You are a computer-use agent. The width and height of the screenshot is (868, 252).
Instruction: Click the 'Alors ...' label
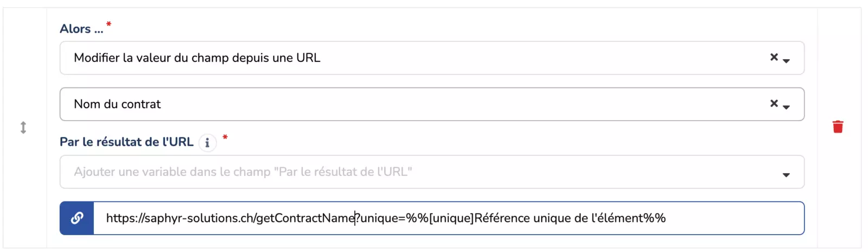(x=81, y=29)
